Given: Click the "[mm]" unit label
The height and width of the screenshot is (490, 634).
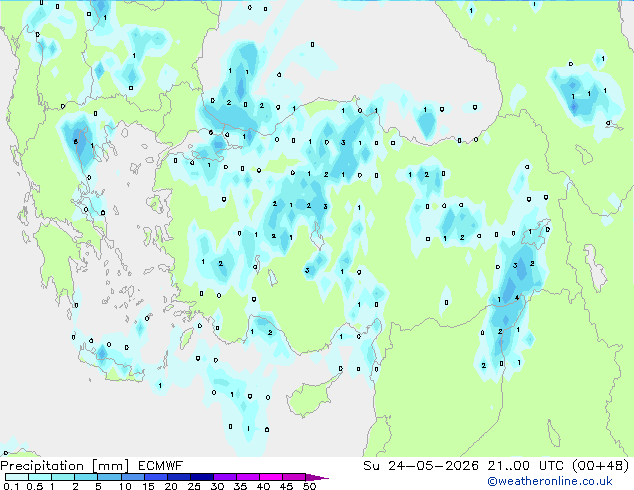Looking at the screenshot, I should (110, 466).
